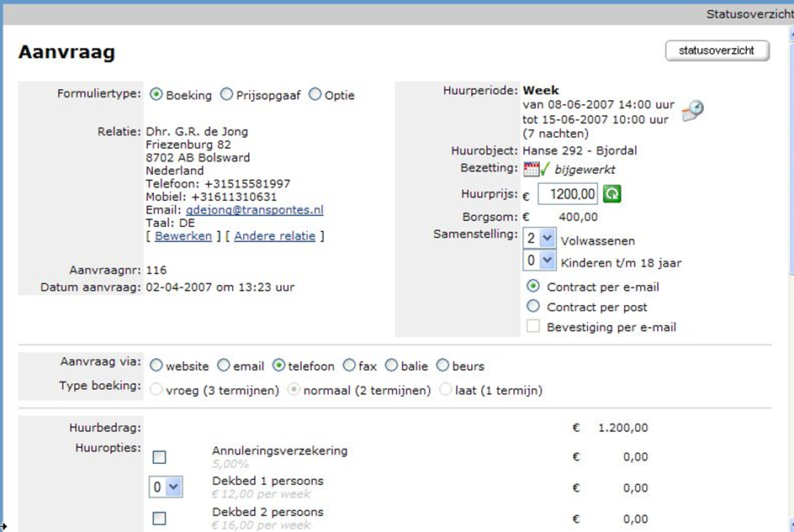Select Contract per post option
This screenshot has width=794, height=532.
point(532,307)
